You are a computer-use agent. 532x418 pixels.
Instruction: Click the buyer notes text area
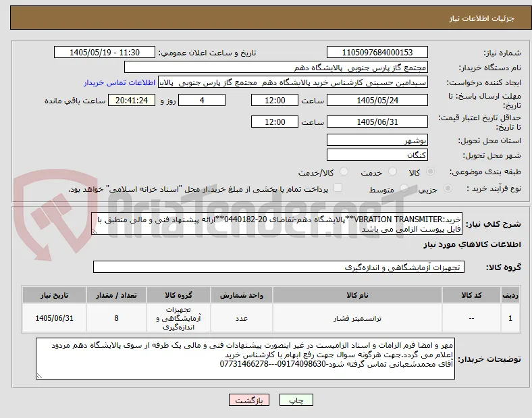click(245, 359)
